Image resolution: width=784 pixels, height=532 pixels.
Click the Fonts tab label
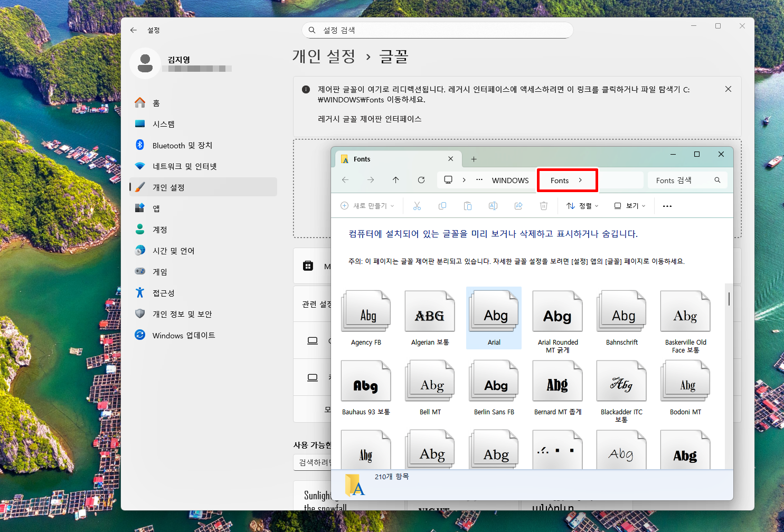pyautogui.click(x=362, y=159)
